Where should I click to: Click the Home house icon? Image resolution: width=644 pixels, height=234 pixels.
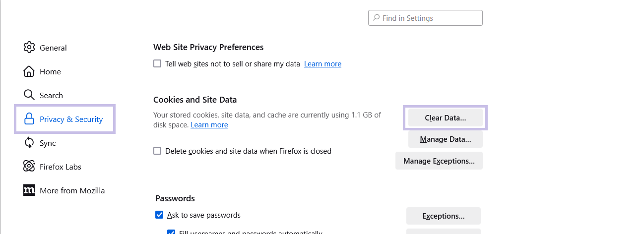pos(29,71)
